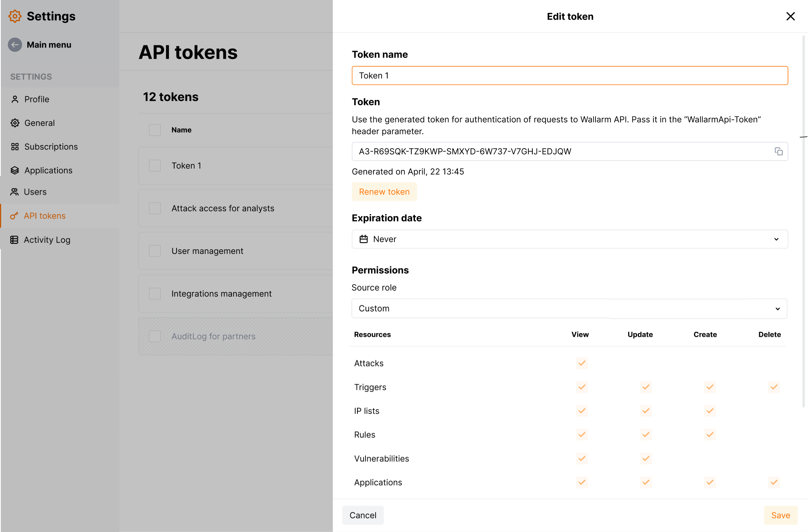Image resolution: width=809 pixels, height=532 pixels.
Task: Toggle Update permission for Vulnerabilities
Action: pos(646,458)
